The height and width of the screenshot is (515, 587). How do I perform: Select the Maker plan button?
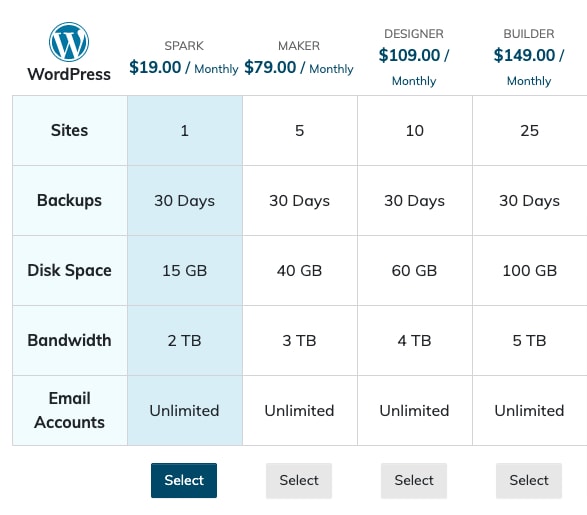(x=299, y=480)
